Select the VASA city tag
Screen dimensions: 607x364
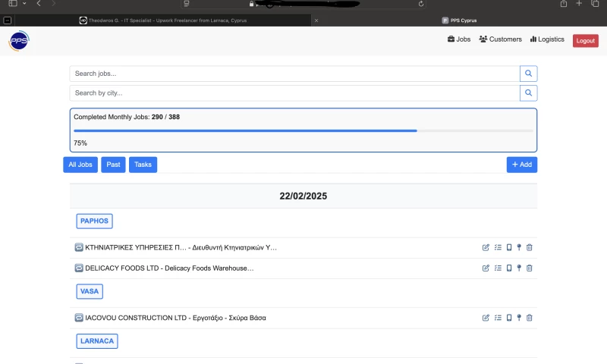[90, 291]
